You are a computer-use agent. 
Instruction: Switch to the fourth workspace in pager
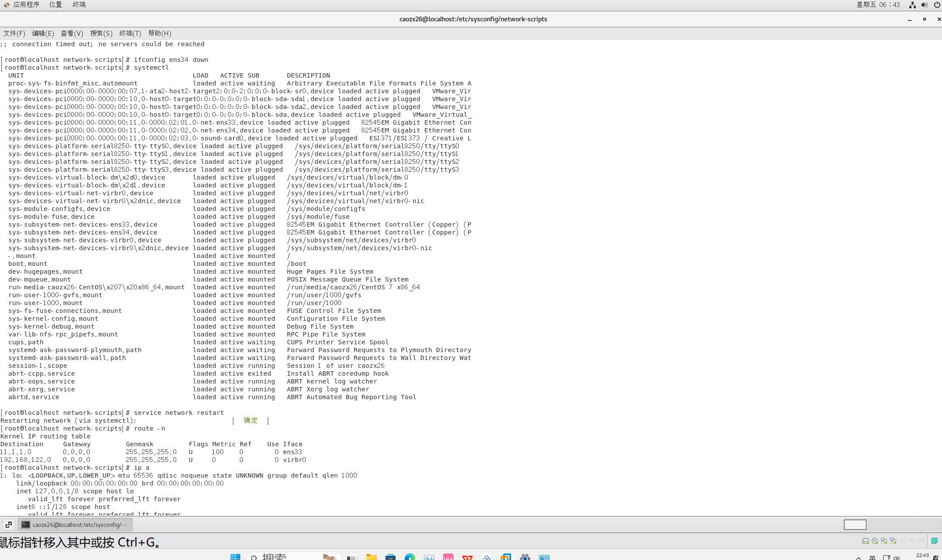point(929,525)
